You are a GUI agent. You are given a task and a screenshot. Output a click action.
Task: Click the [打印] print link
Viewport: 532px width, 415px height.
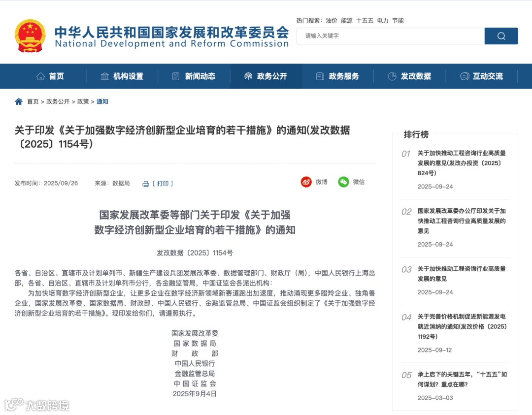pyautogui.click(x=163, y=184)
